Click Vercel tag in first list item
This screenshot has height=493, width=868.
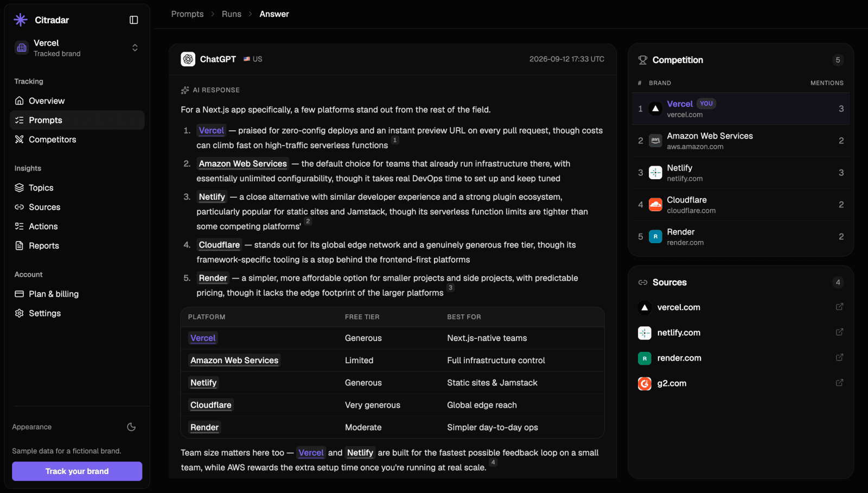[211, 130]
